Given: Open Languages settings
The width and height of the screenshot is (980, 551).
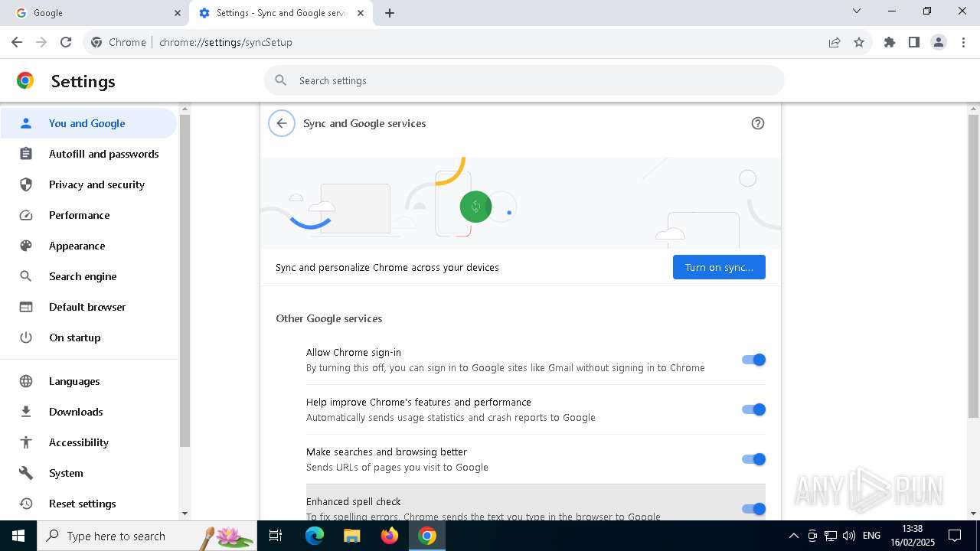Looking at the screenshot, I should point(89,381).
